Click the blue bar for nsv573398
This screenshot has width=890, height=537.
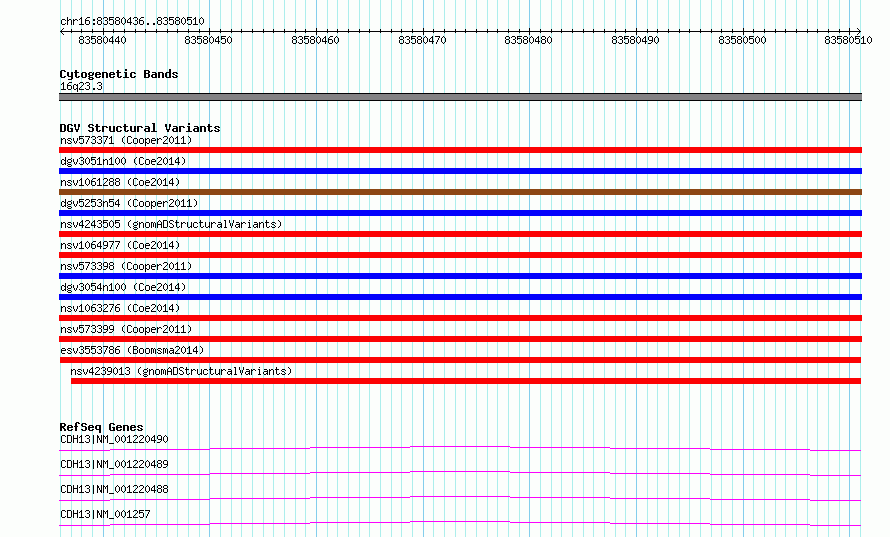coord(460,276)
